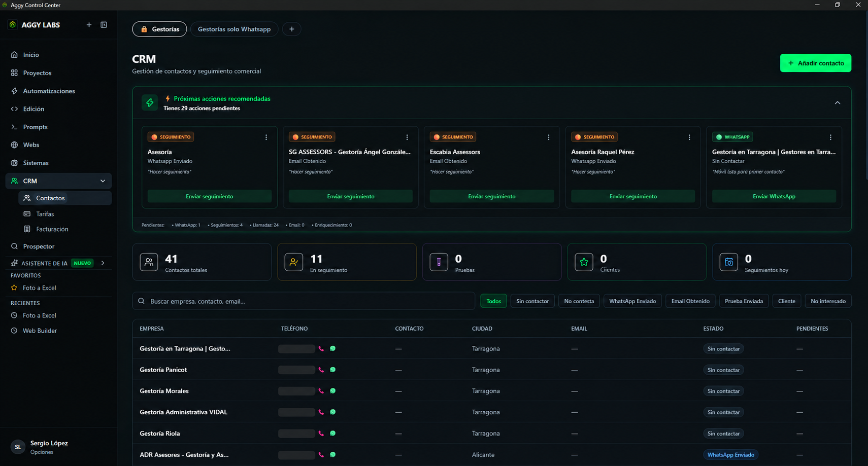
Task: Open WhatsApp for Gestoría Morales row
Action: (333, 391)
